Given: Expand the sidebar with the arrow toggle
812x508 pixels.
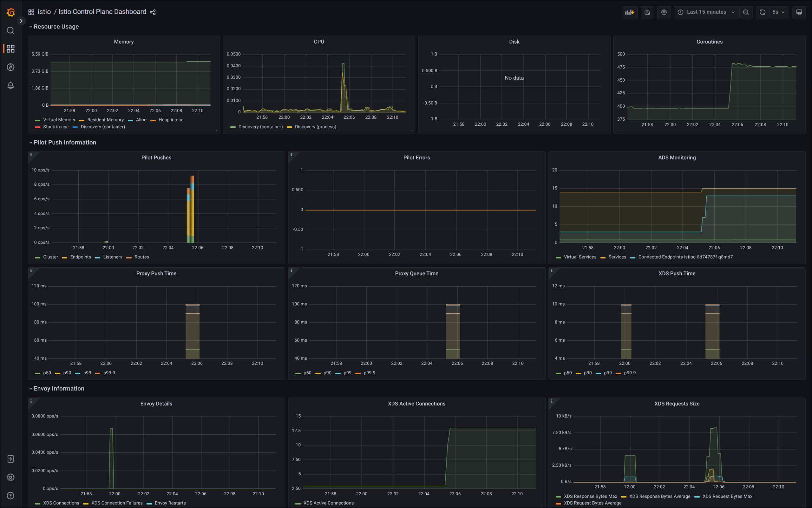Looking at the screenshot, I should [21, 21].
